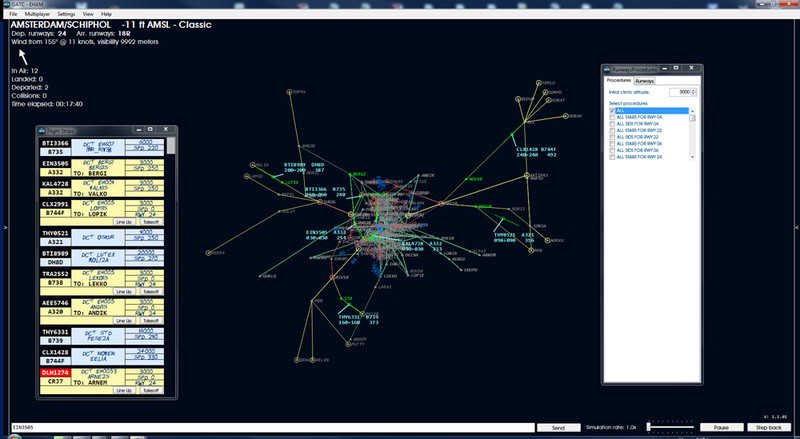Adjust the simulation rate slider

(x=649, y=427)
